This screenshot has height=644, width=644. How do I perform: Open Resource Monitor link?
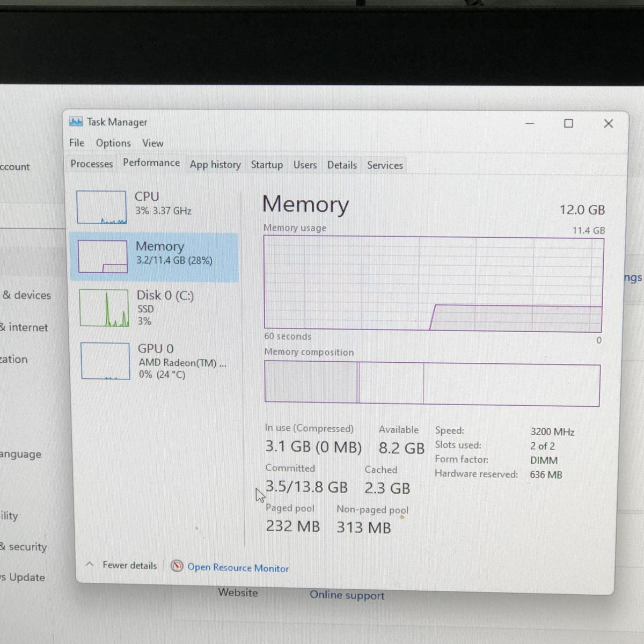click(x=238, y=568)
